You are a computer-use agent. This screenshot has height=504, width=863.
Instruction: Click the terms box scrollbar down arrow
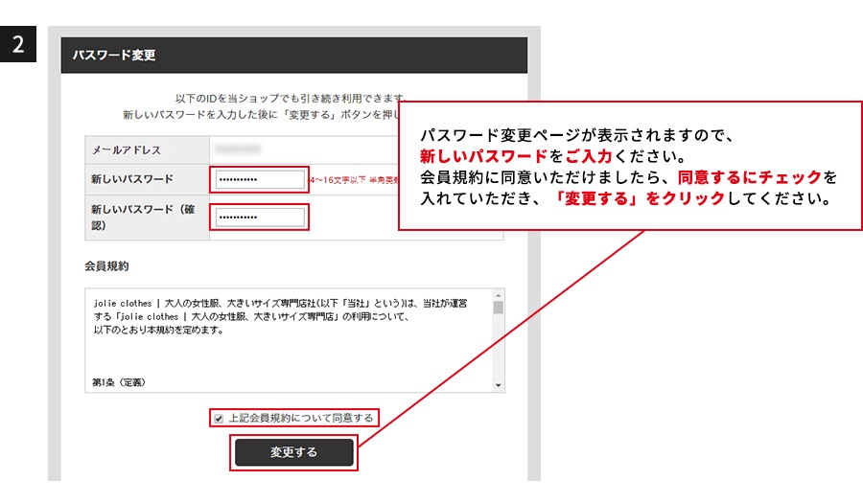(498, 385)
